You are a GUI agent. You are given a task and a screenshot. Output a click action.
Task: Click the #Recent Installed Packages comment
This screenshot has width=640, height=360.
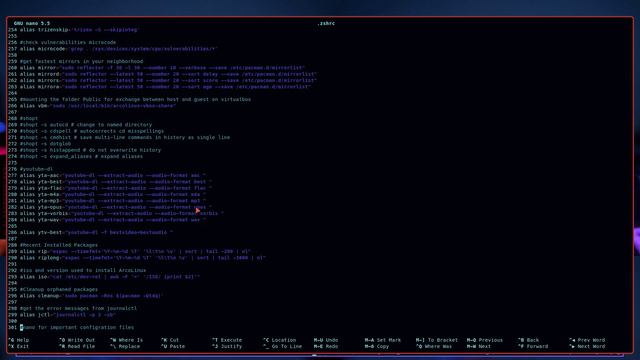[59, 245]
